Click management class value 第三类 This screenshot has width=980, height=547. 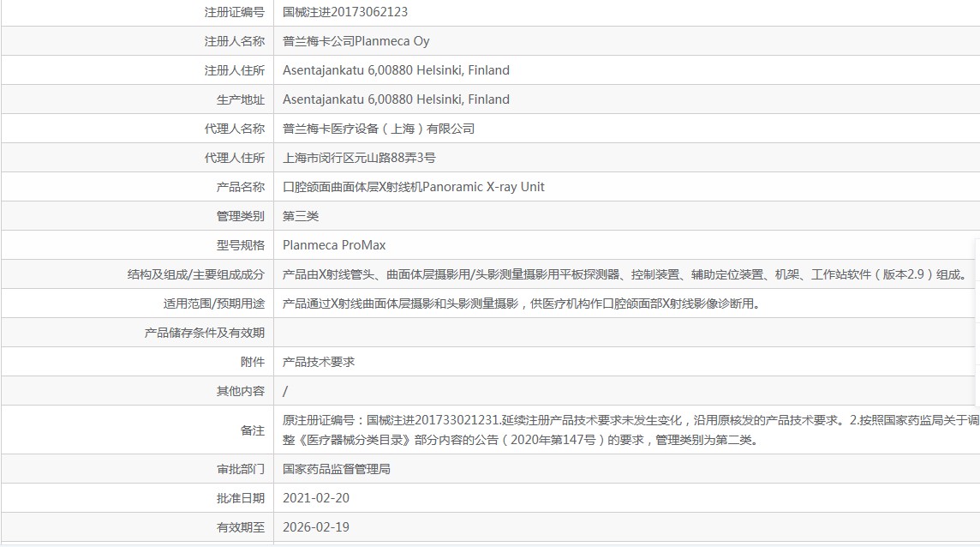301,216
